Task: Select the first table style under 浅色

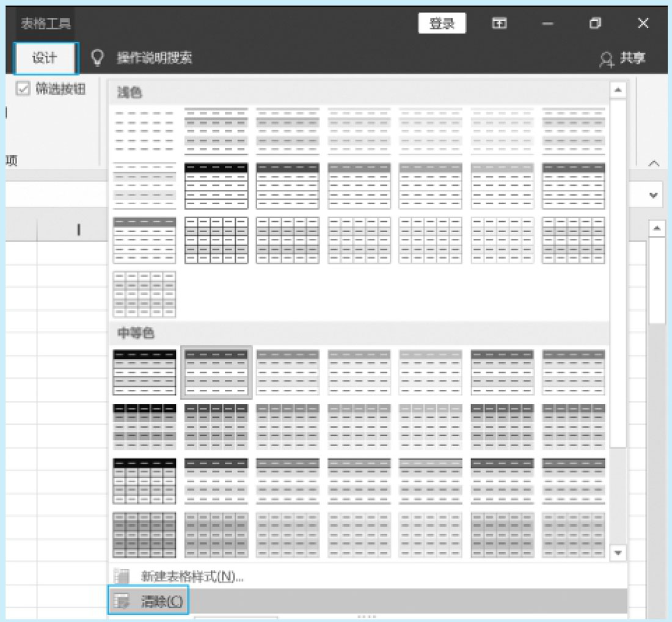Action: 144,130
